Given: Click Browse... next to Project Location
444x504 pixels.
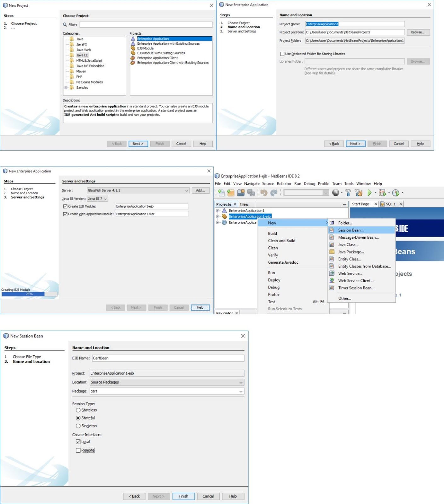Looking at the screenshot, I should (418, 32).
